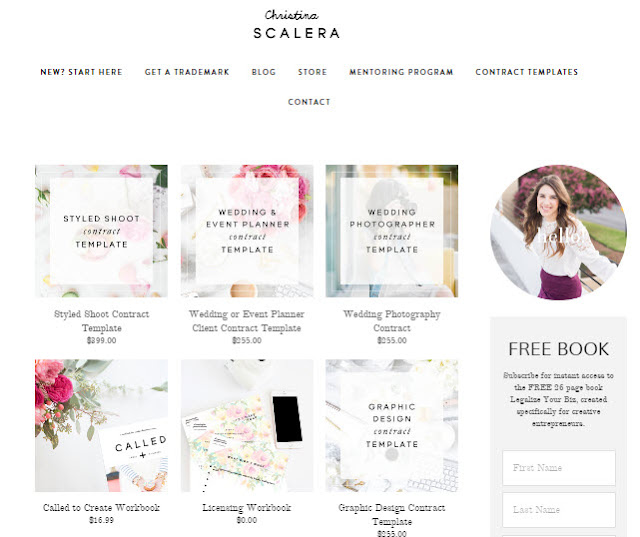Open the Graphic Design contract template image
Viewport: 640px width, 537px height.
pyautogui.click(x=392, y=426)
